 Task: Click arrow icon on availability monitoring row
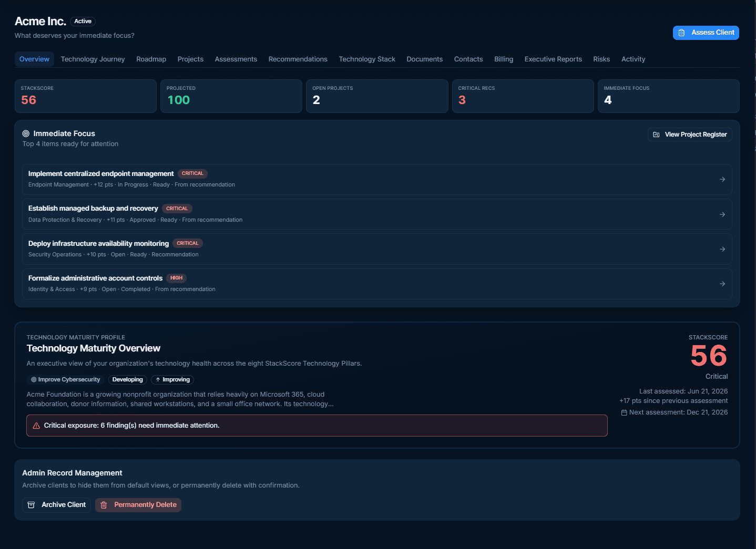pyautogui.click(x=722, y=249)
